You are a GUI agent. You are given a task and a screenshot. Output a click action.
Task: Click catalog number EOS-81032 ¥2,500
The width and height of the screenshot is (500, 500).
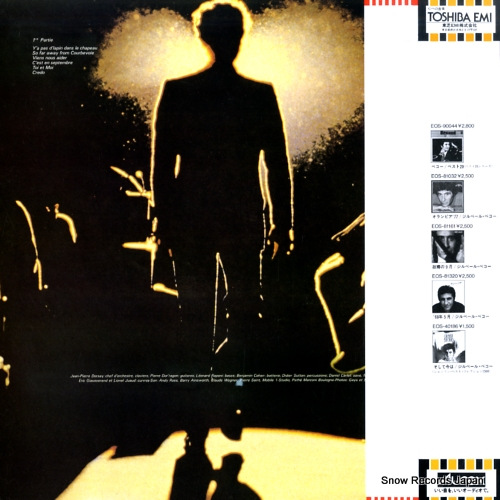point(452,176)
